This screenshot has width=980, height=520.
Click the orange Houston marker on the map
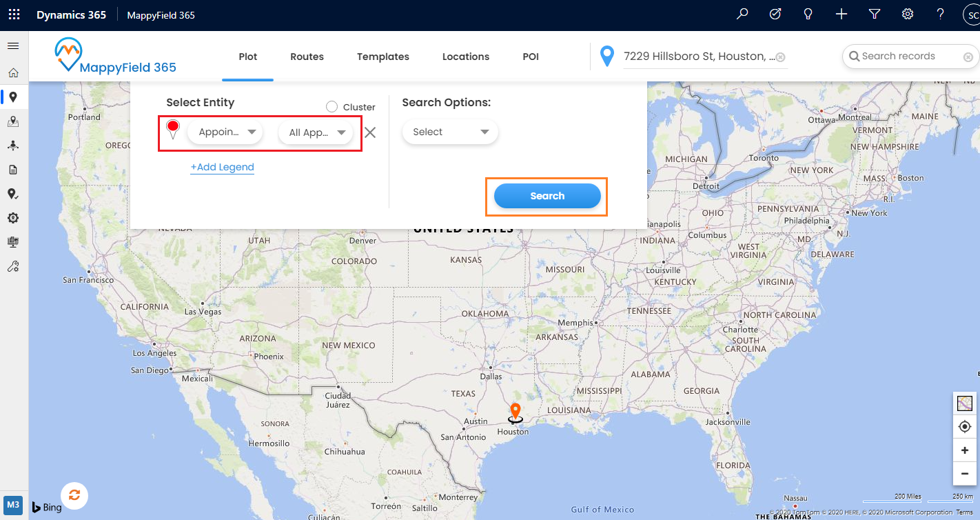click(x=515, y=412)
